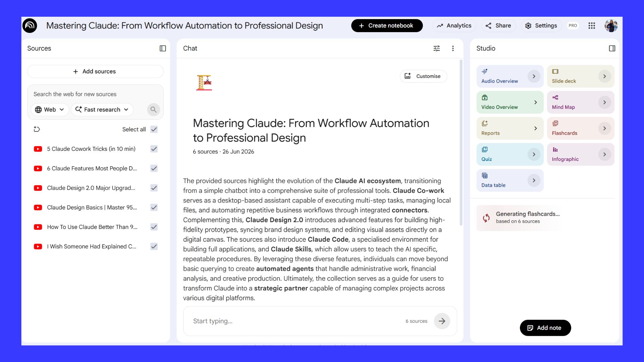This screenshot has width=644, height=362.
Task: Open Settings
Action: pyautogui.click(x=541, y=25)
